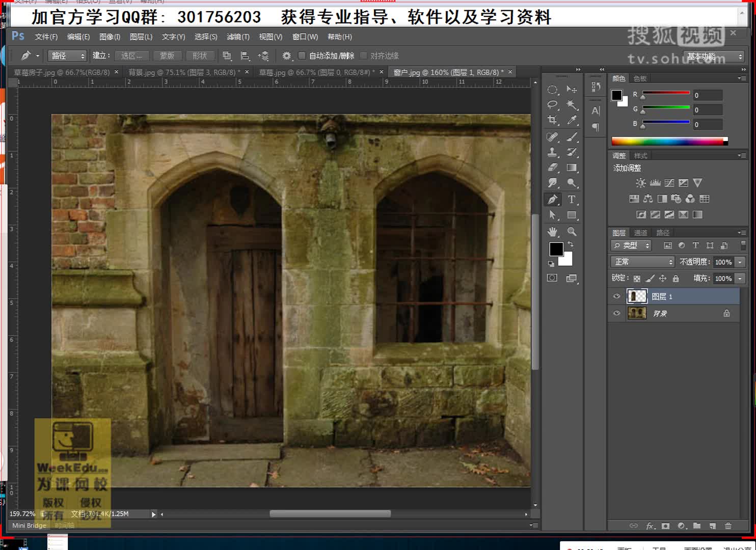756x550 pixels.
Task: Select the Eraser tool
Action: [x=552, y=167]
